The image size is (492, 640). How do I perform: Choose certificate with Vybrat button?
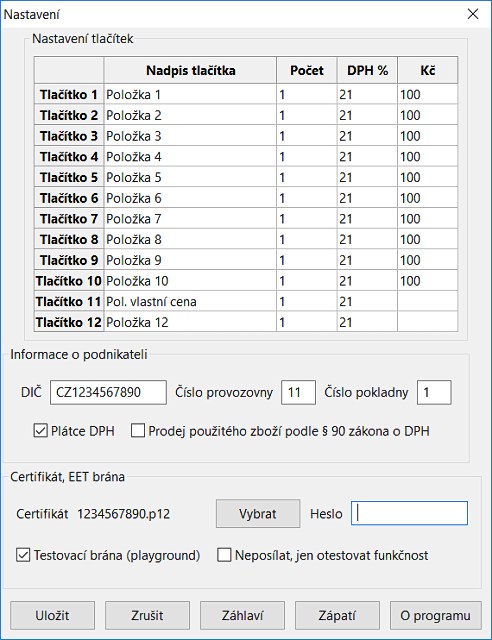258,513
